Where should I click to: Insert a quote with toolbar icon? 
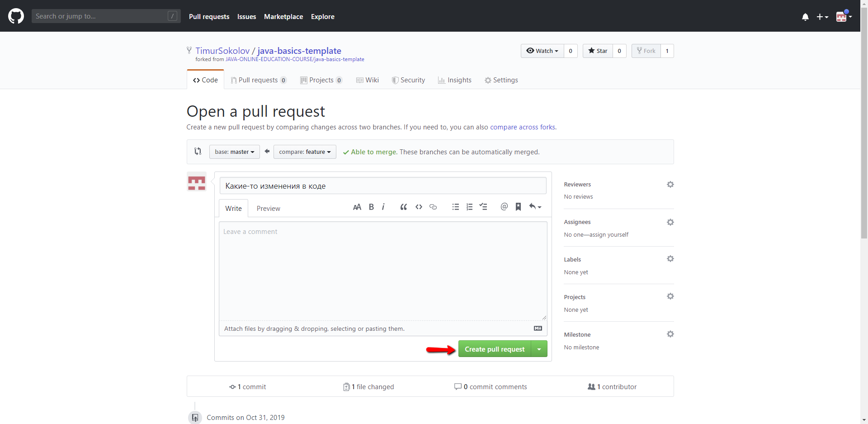pos(403,207)
